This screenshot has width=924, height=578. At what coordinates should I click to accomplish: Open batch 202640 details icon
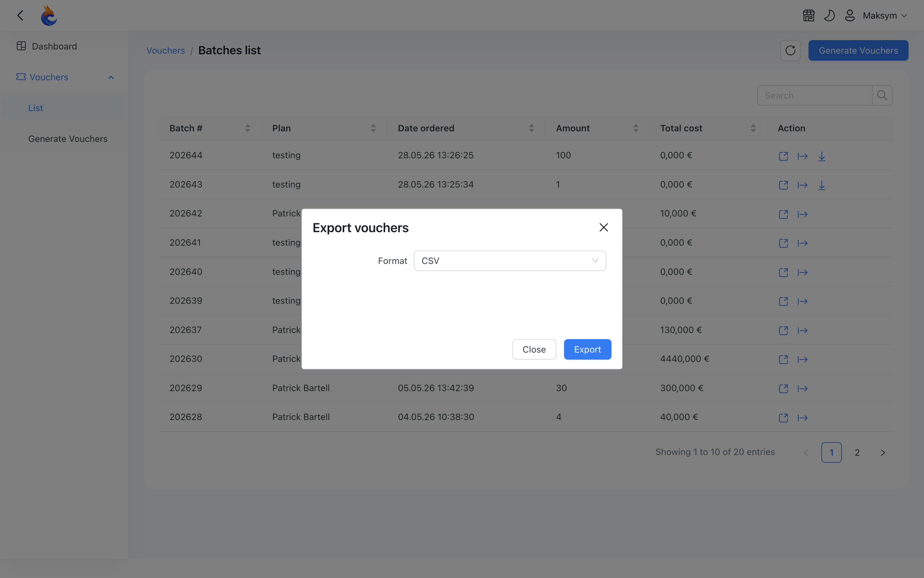pyautogui.click(x=783, y=272)
